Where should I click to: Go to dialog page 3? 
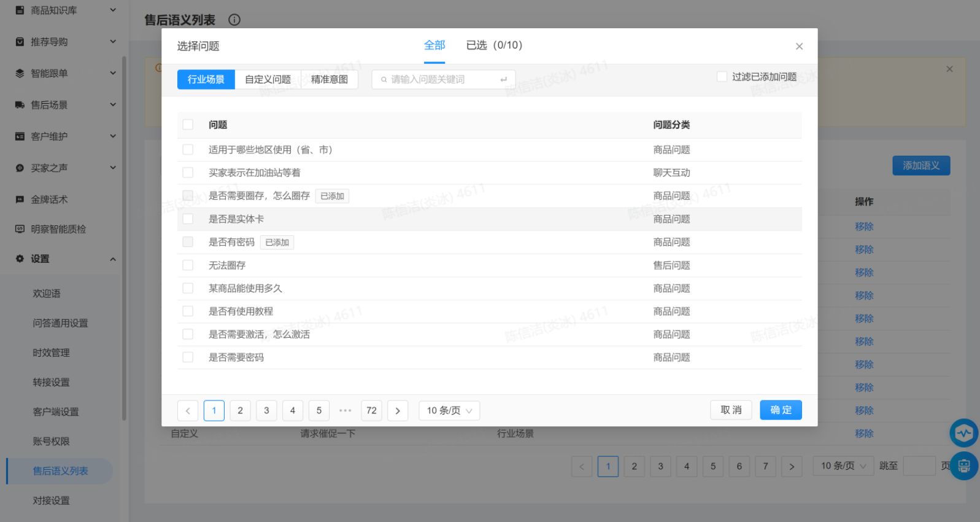tap(266, 411)
